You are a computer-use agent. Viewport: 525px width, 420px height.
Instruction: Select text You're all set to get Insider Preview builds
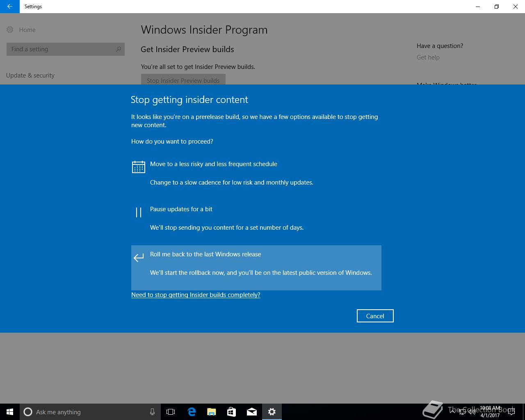pyautogui.click(x=198, y=67)
